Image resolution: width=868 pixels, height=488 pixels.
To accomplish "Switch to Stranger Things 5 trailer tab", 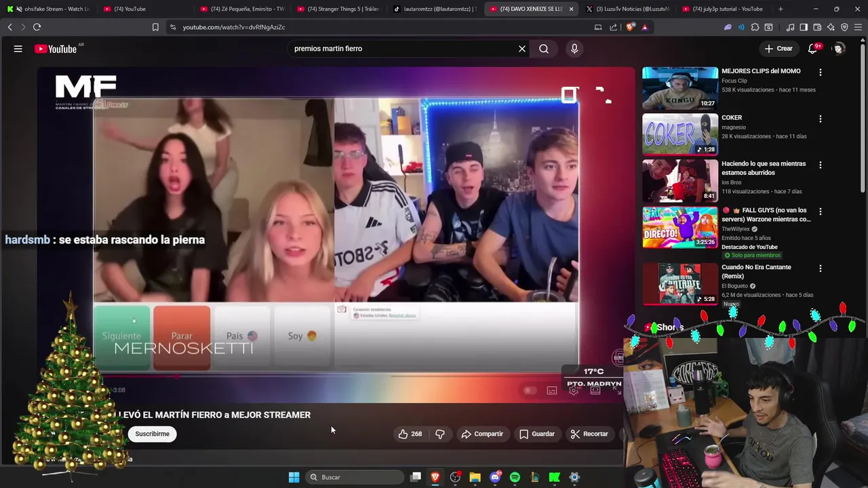I will point(339,9).
